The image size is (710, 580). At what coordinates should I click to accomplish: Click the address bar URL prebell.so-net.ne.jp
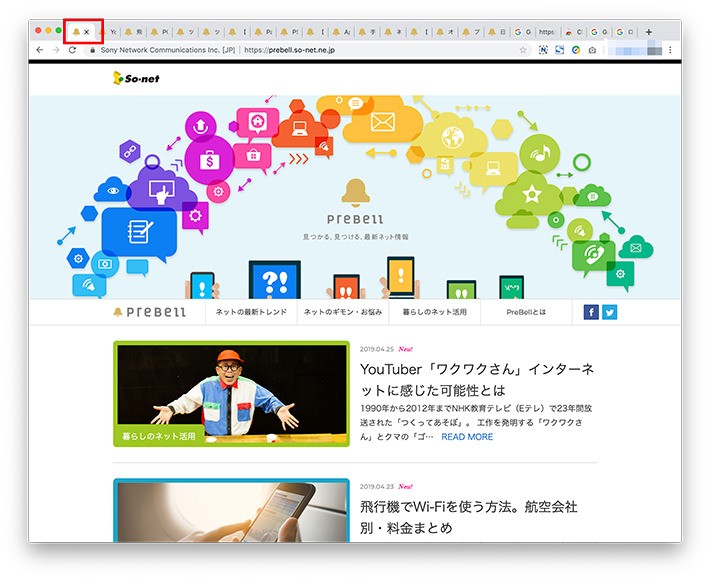[x=289, y=50]
